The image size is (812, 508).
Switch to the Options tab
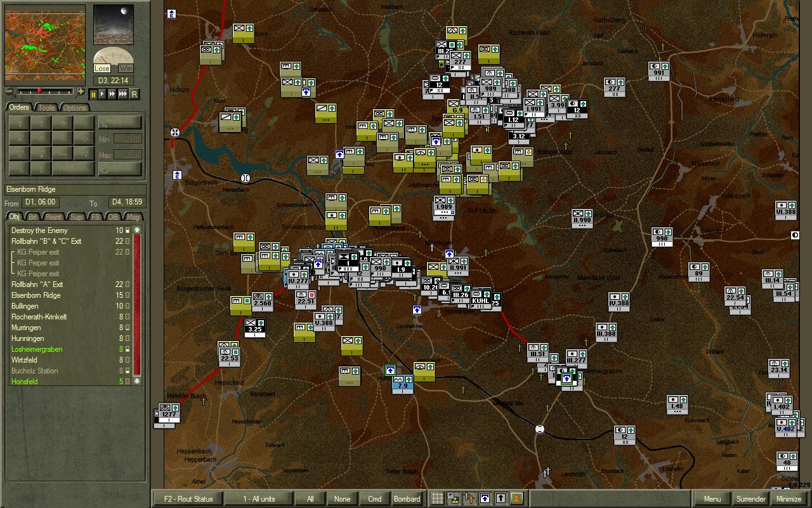pos(74,107)
